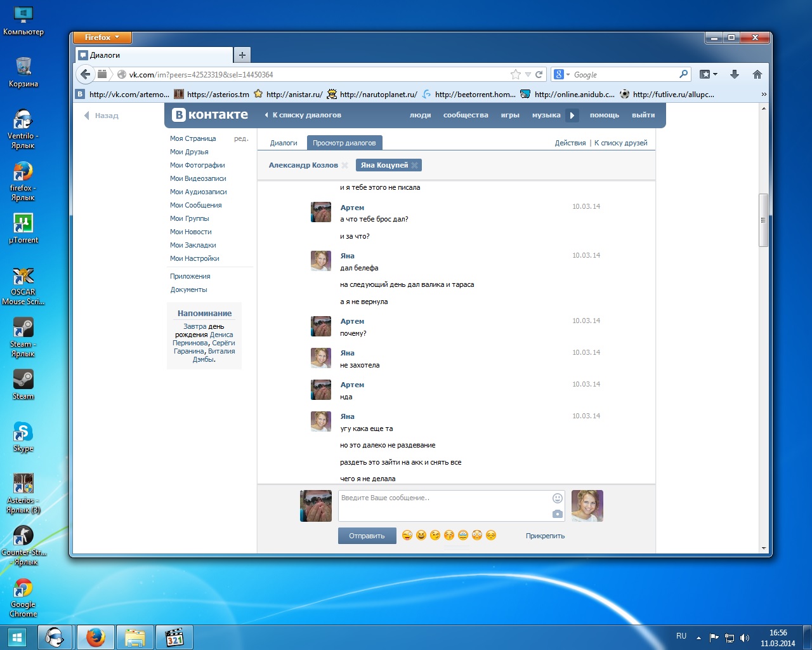This screenshot has height=650, width=812.
Task: Bookmark this page with the star icon
Action: pyautogui.click(x=516, y=74)
